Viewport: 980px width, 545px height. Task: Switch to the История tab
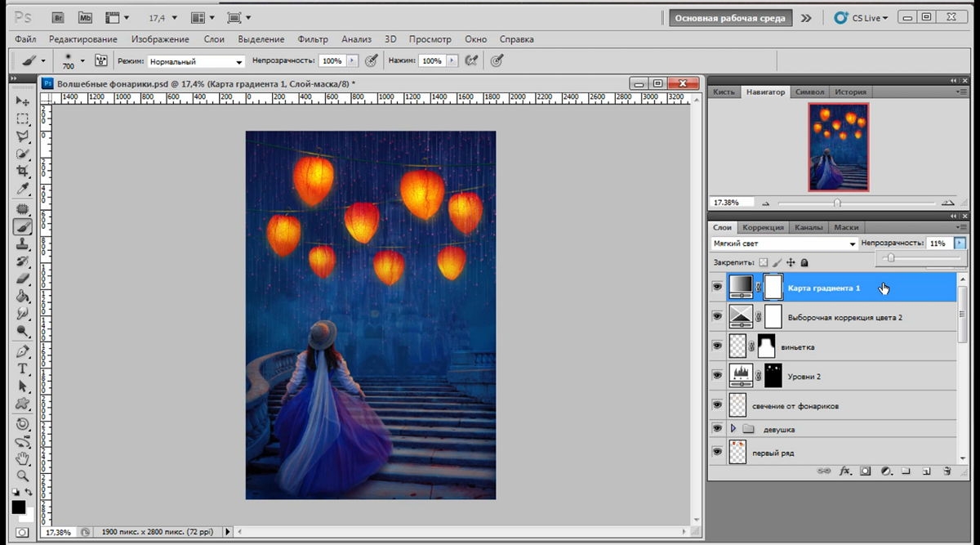pyautogui.click(x=850, y=92)
